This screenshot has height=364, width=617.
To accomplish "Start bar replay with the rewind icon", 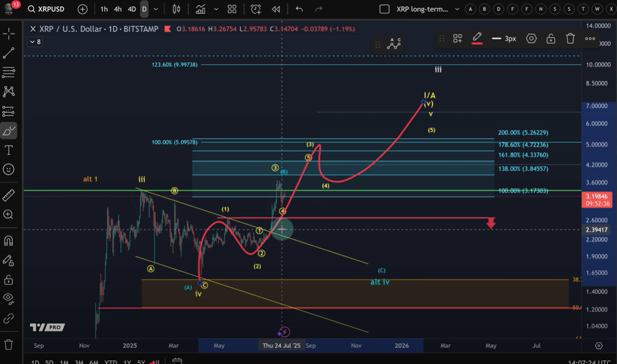I will click(x=276, y=9).
